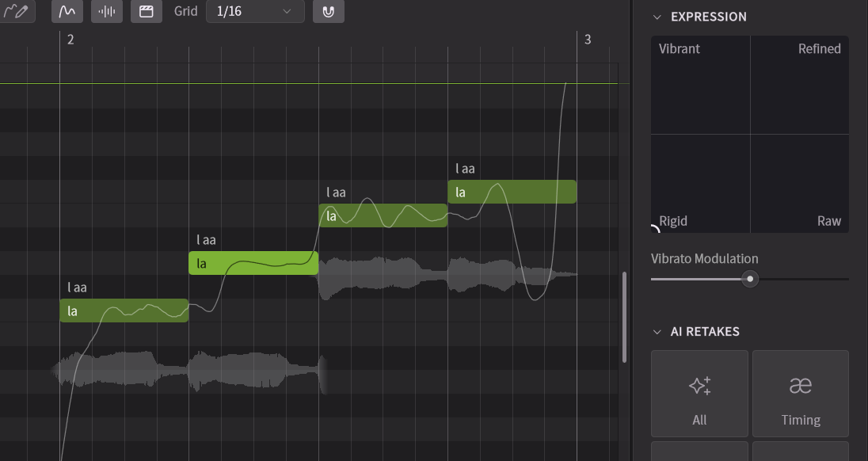Open the Grid 1/16 dropdown
The width and height of the screenshot is (868, 461).
(x=255, y=11)
